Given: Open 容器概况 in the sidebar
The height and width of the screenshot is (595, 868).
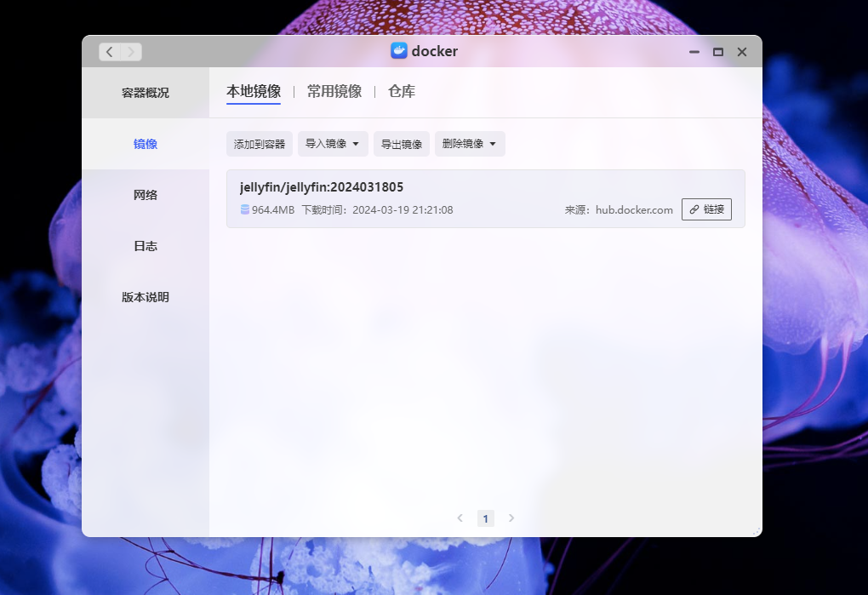Looking at the screenshot, I should (x=146, y=93).
